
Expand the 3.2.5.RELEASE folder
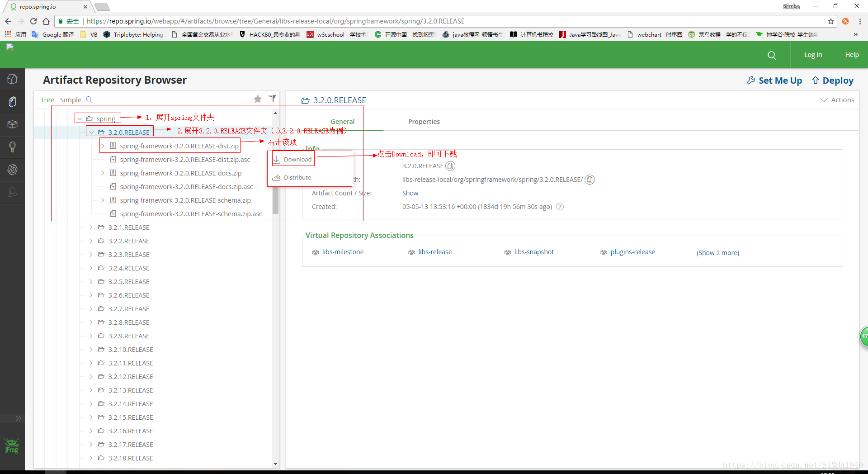91,281
